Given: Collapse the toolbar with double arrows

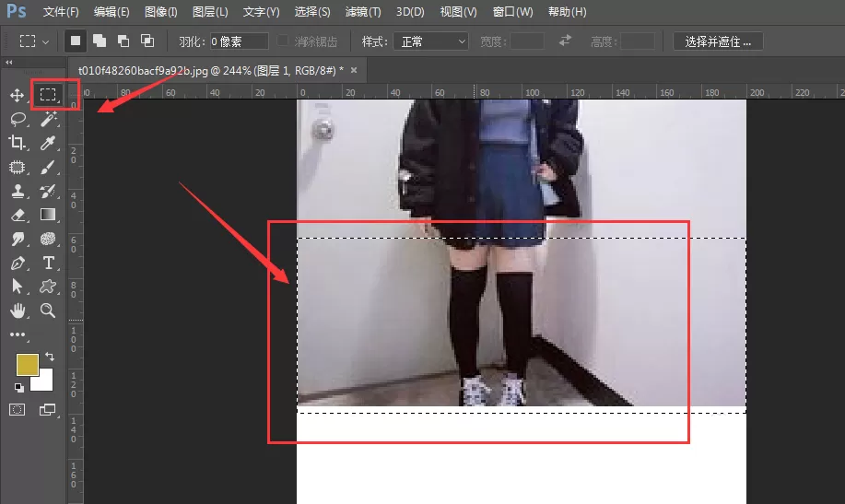Looking at the screenshot, I should pyautogui.click(x=9, y=63).
